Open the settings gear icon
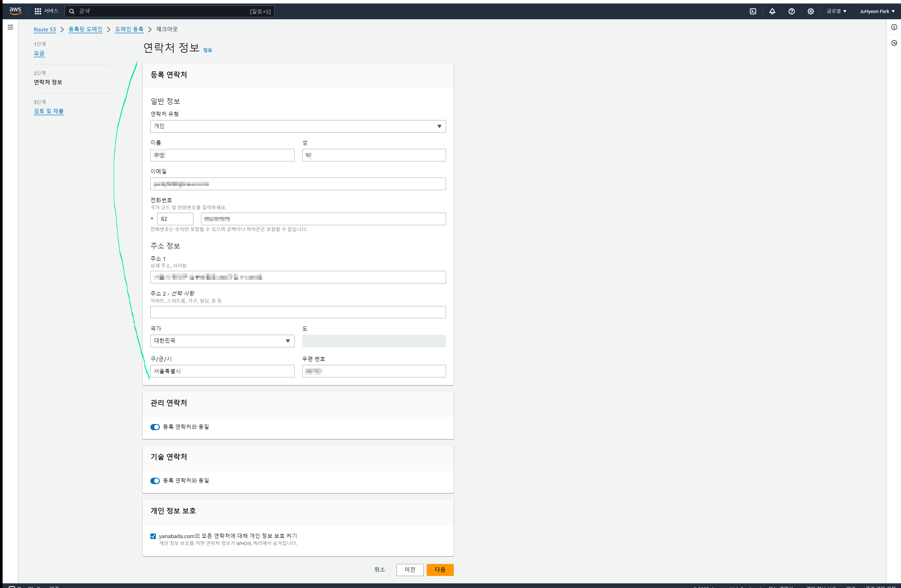 810,11
